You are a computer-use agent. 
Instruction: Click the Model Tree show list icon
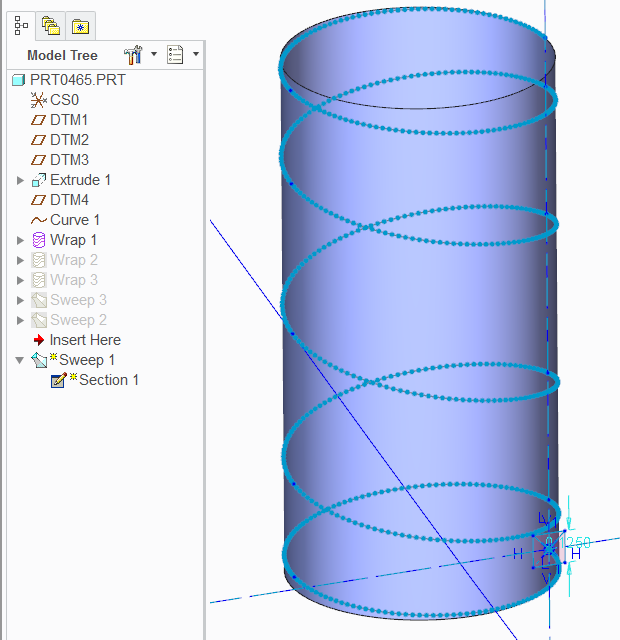[175, 55]
